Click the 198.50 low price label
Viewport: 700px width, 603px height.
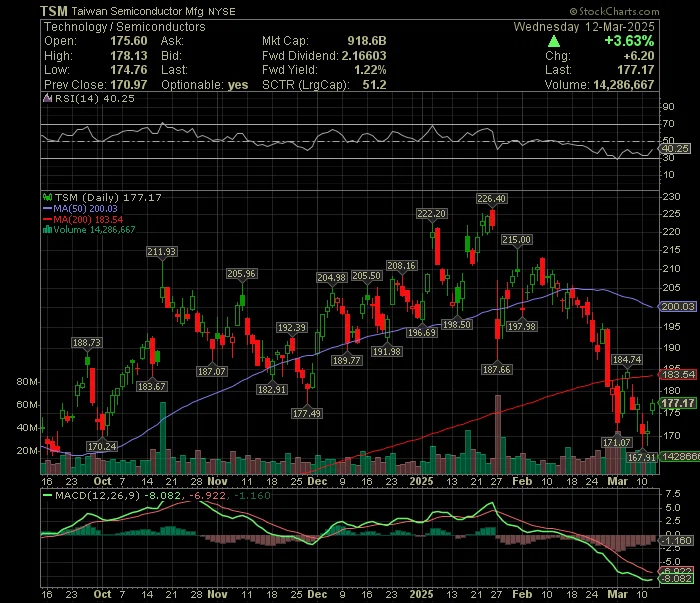point(456,325)
